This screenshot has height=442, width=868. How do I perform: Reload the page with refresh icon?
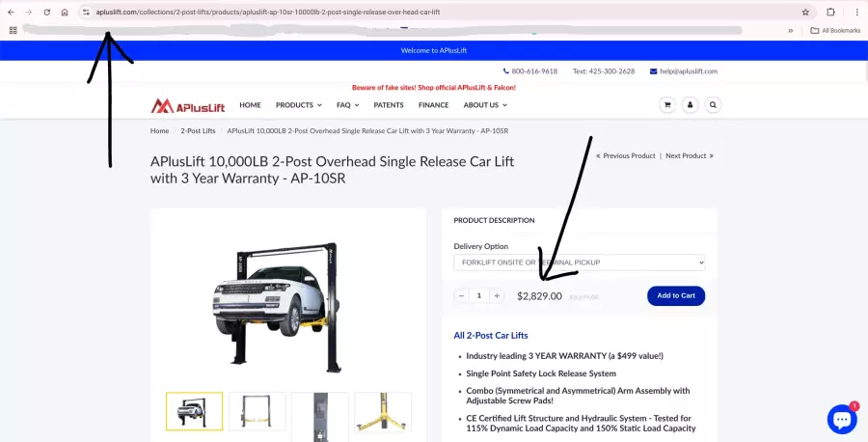[x=47, y=13]
